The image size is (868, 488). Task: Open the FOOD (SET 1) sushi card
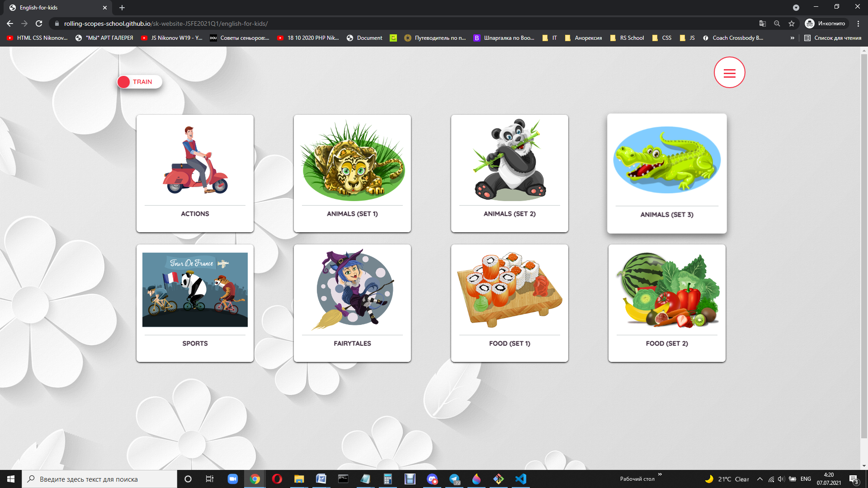pyautogui.click(x=509, y=303)
